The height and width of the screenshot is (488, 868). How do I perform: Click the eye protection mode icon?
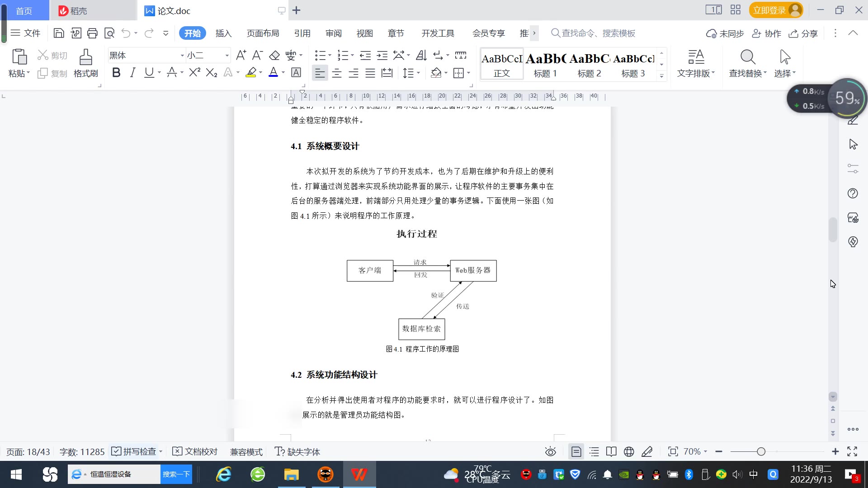pyautogui.click(x=550, y=451)
